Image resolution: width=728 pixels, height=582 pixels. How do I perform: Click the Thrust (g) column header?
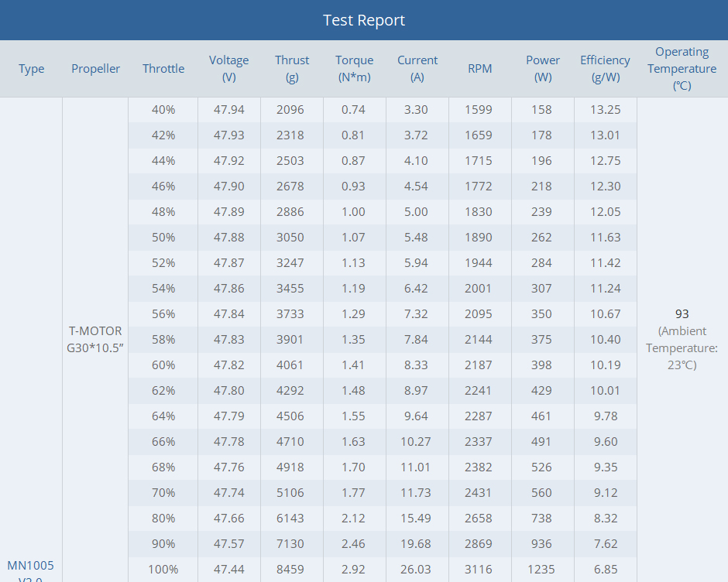291,69
